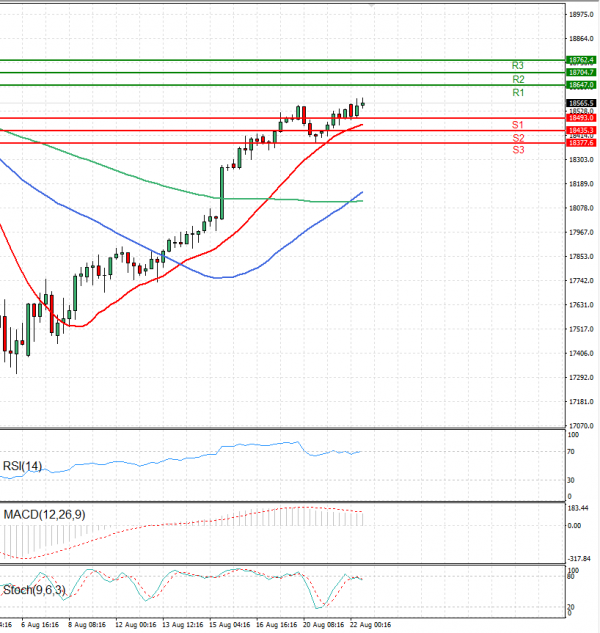Viewport: 600px width, 633px height.
Task: Click the 17967.0 price axis value
Action: point(581,233)
